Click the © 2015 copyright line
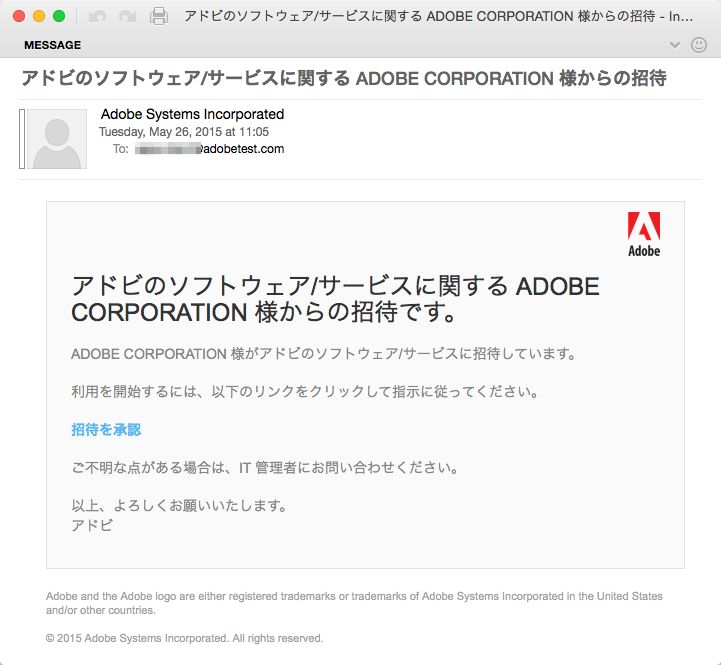 [x=185, y=638]
